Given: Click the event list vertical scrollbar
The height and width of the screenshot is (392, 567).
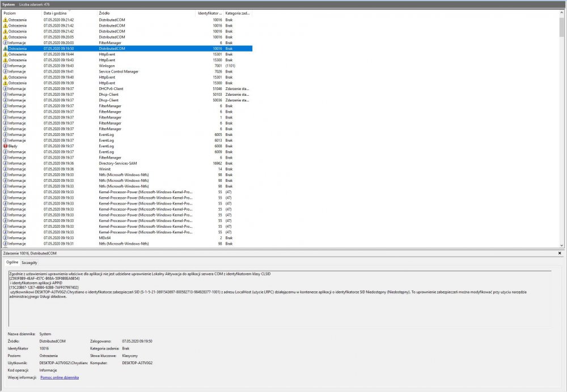Looking at the screenshot, I should click(562, 142).
